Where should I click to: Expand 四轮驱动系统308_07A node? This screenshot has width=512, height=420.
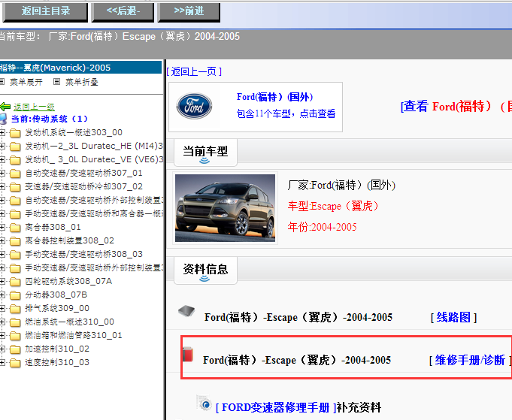2,281
